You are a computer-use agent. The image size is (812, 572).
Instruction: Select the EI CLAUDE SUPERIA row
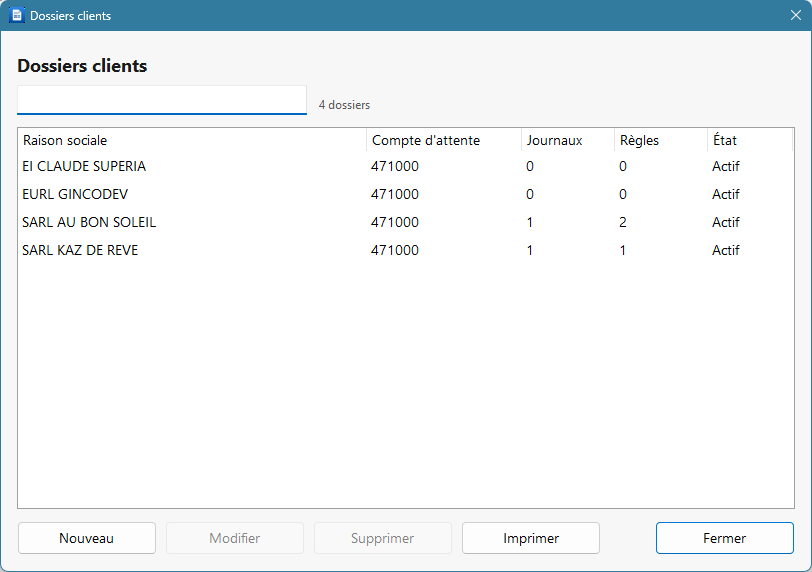(x=405, y=166)
